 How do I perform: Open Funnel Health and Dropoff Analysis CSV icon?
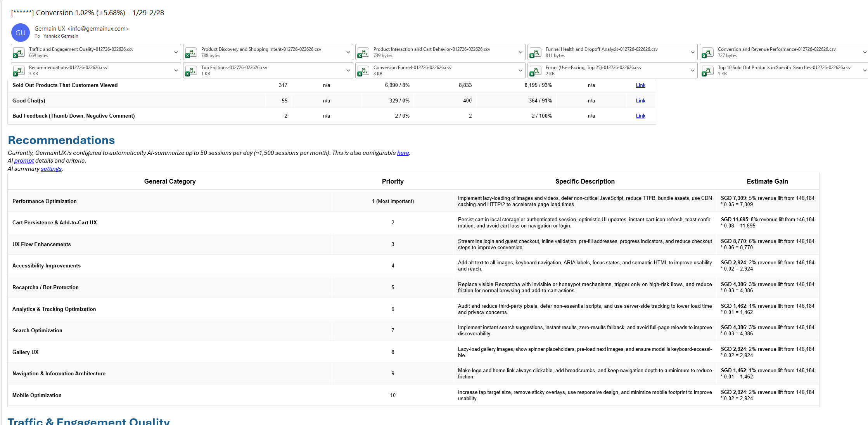[535, 52]
